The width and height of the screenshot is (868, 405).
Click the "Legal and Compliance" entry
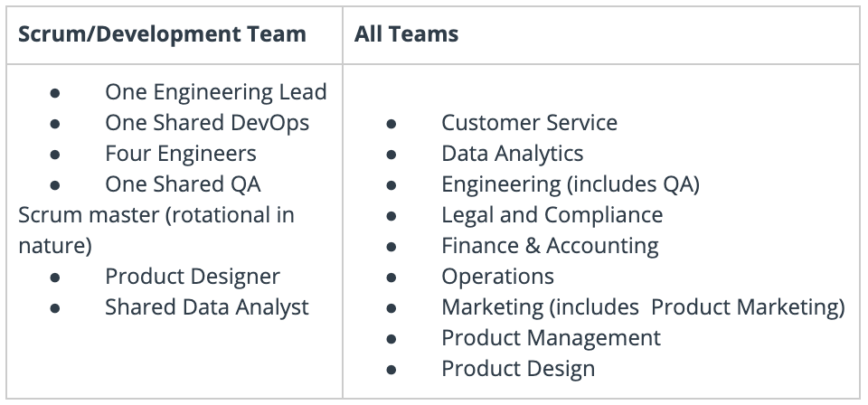pyautogui.click(x=552, y=215)
